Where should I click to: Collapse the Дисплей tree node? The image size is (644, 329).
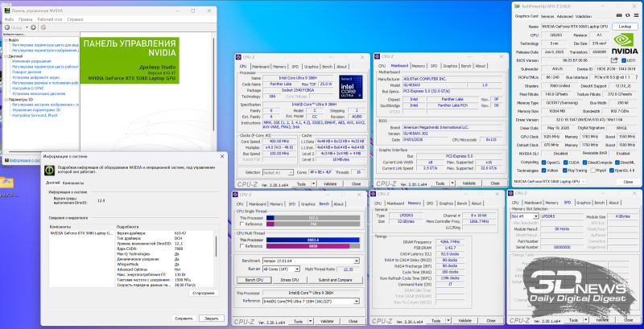tap(6, 56)
